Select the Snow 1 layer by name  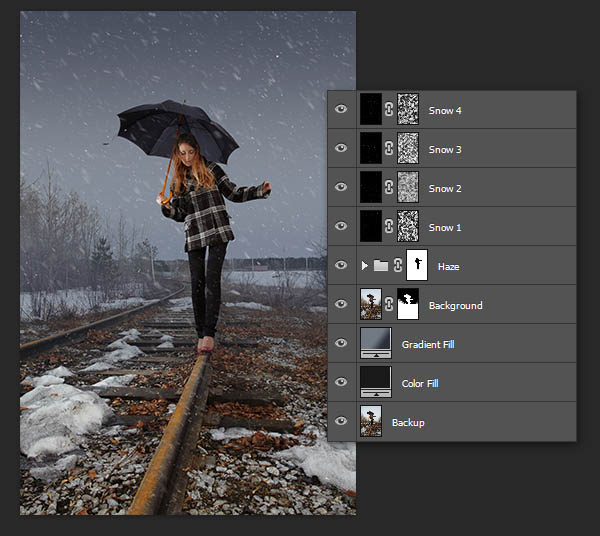(445, 228)
